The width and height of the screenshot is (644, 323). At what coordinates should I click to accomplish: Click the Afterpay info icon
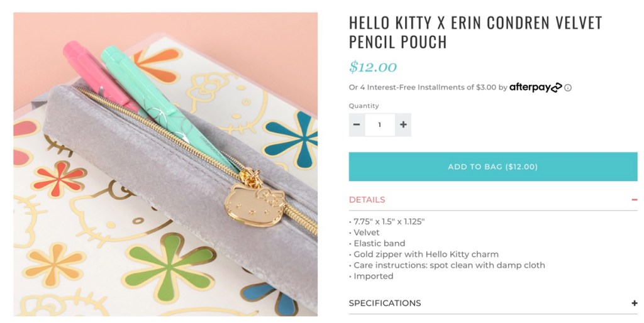(x=568, y=88)
